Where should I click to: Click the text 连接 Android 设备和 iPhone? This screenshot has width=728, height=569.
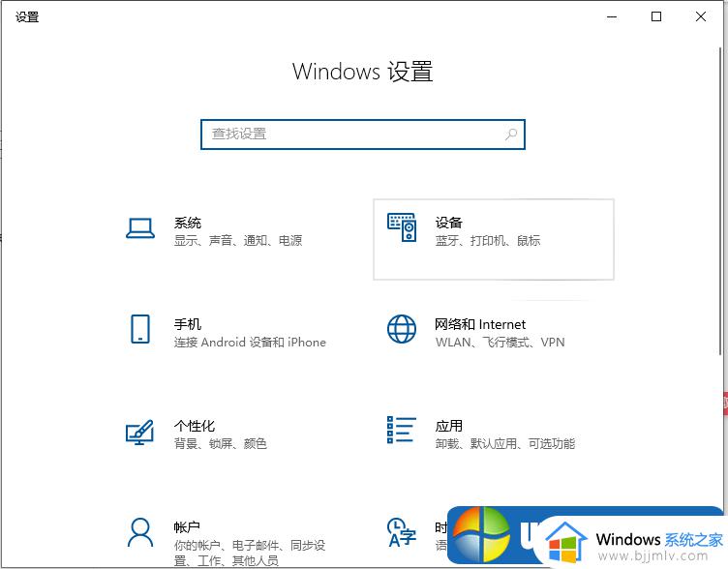tap(250, 342)
